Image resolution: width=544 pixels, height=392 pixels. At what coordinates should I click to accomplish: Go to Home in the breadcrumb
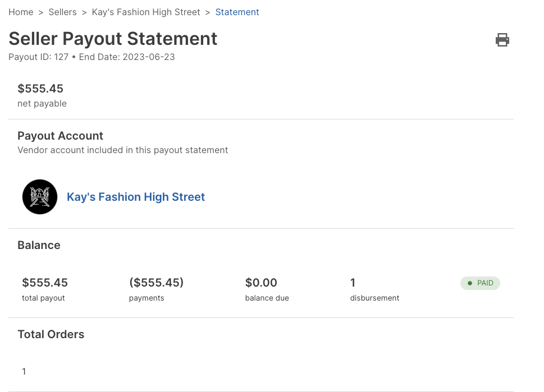pyautogui.click(x=21, y=12)
